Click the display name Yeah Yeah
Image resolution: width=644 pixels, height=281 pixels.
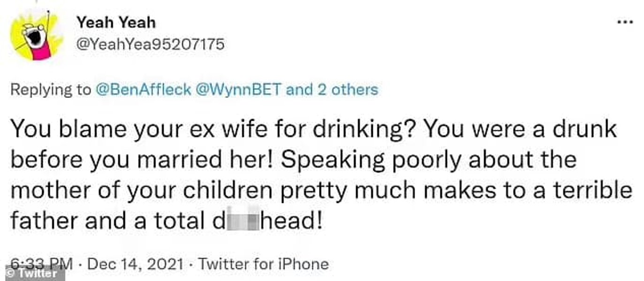click(115, 22)
